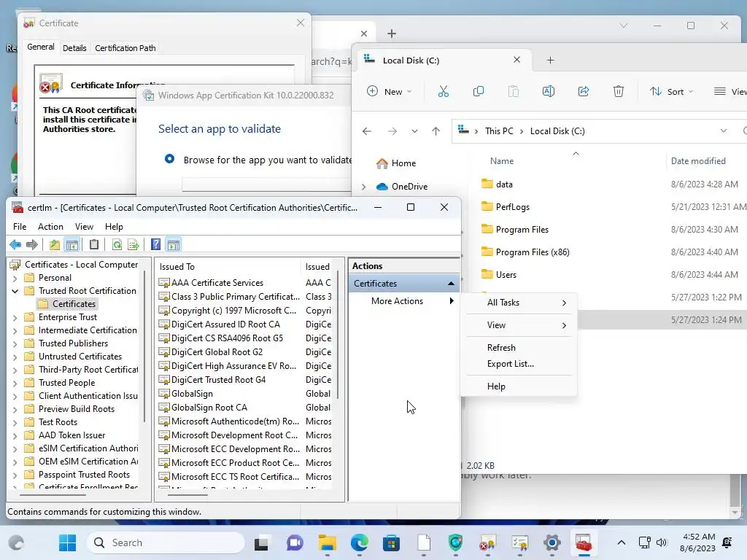Show hidden icons in the system tray
The height and width of the screenshot is (560, 747).
622,542
